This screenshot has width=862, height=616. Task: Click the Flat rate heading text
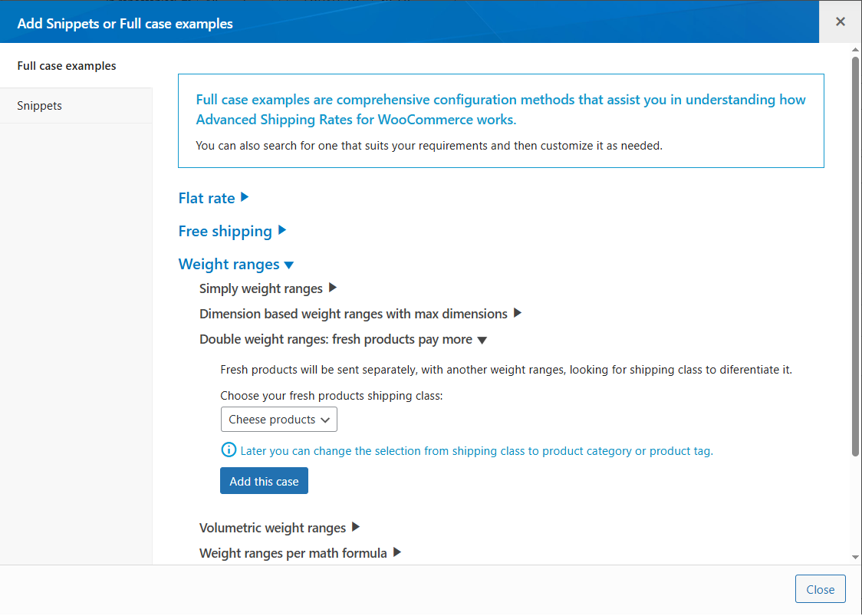[206, 198]
